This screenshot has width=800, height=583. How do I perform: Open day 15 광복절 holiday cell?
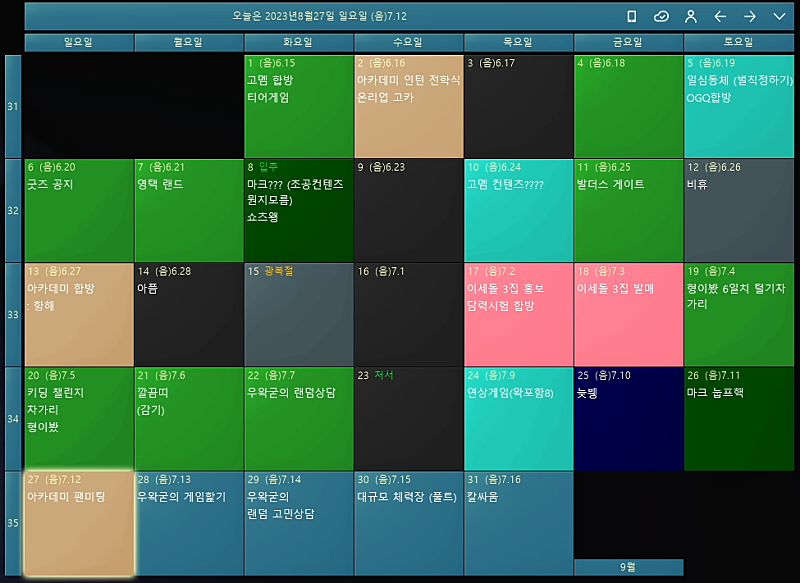click(x=298, y=315)
